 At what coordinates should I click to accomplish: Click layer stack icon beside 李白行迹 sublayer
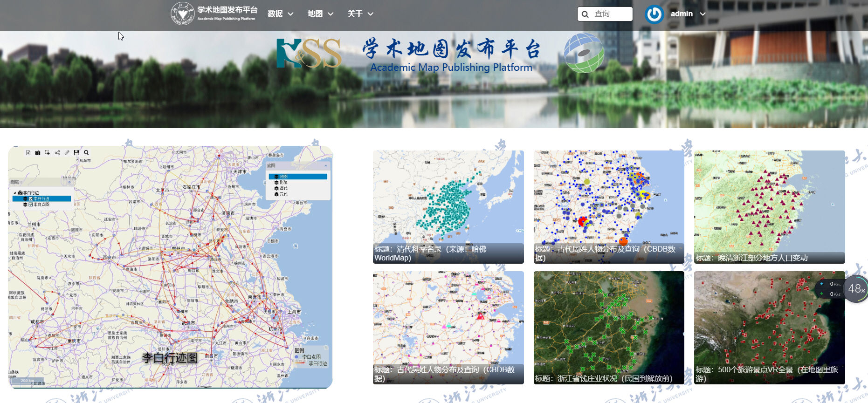point(25,199)
